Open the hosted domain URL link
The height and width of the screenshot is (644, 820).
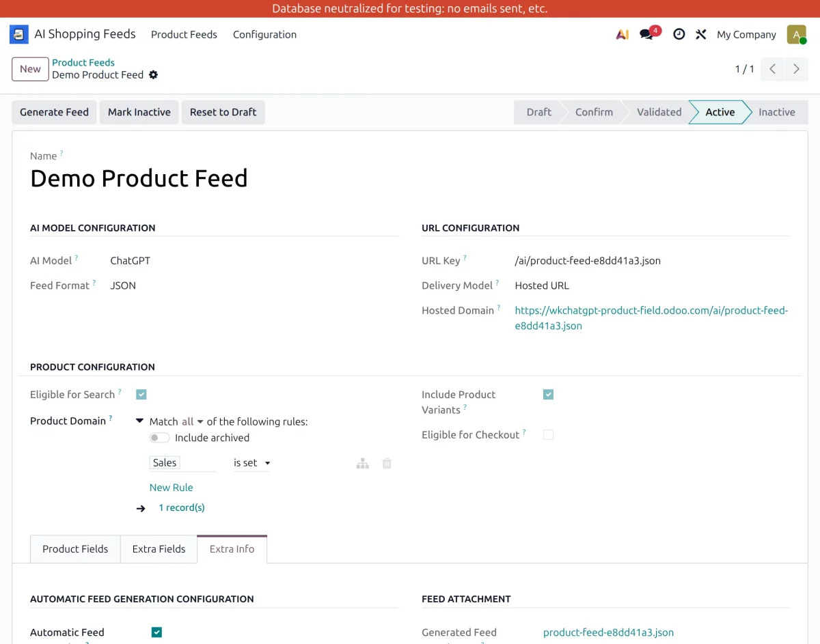coord(651,318)
